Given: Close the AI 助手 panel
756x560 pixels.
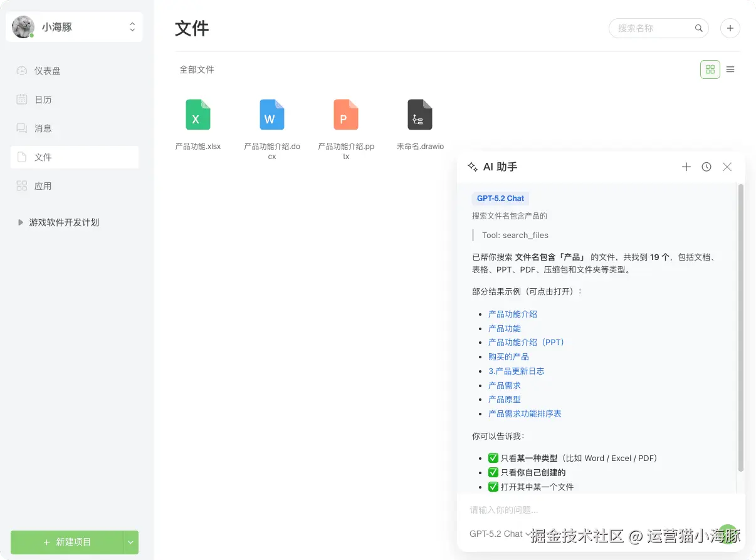Looking at the screenshot, I should point(727,167).
